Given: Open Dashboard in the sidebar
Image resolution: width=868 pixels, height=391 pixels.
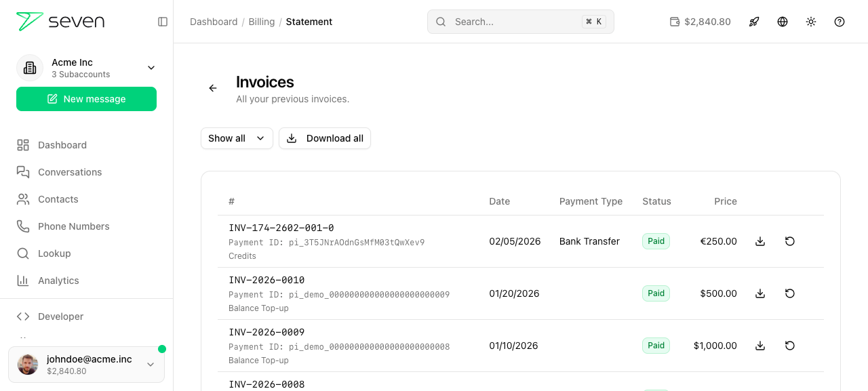Looking at the screenshot, I should (62, 145).
